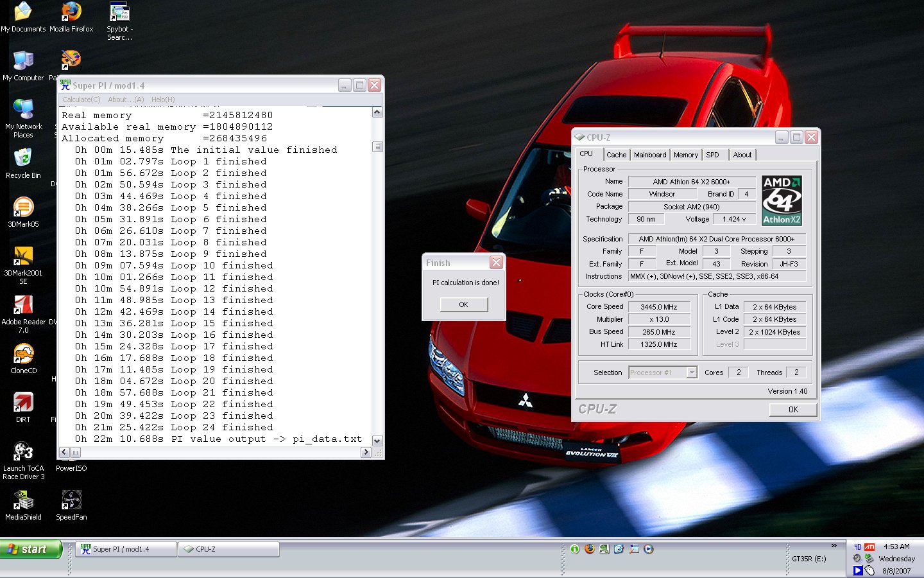Click the volume speaker tray icon

(x=857, y=559)
